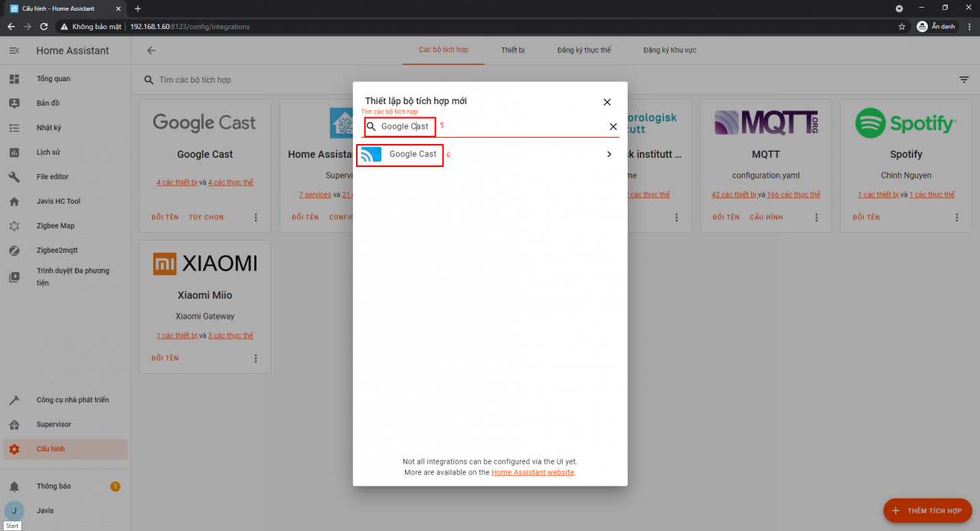Open the integrations filter menu icon

tap(964, 80)
